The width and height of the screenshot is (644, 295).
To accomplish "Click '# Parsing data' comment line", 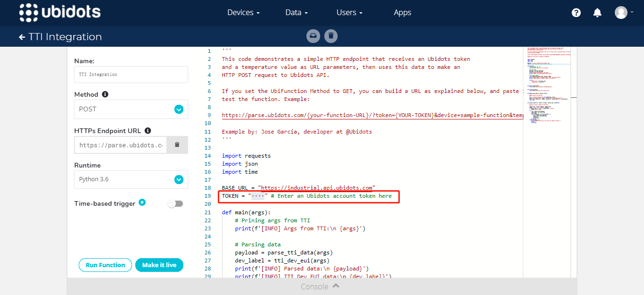I will pos(258,244).
